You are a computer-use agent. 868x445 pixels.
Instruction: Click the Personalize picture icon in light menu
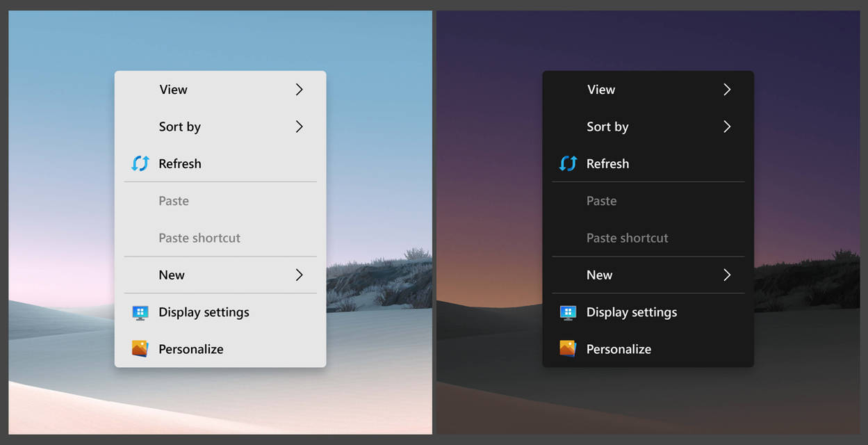click(x=140, y=348)
